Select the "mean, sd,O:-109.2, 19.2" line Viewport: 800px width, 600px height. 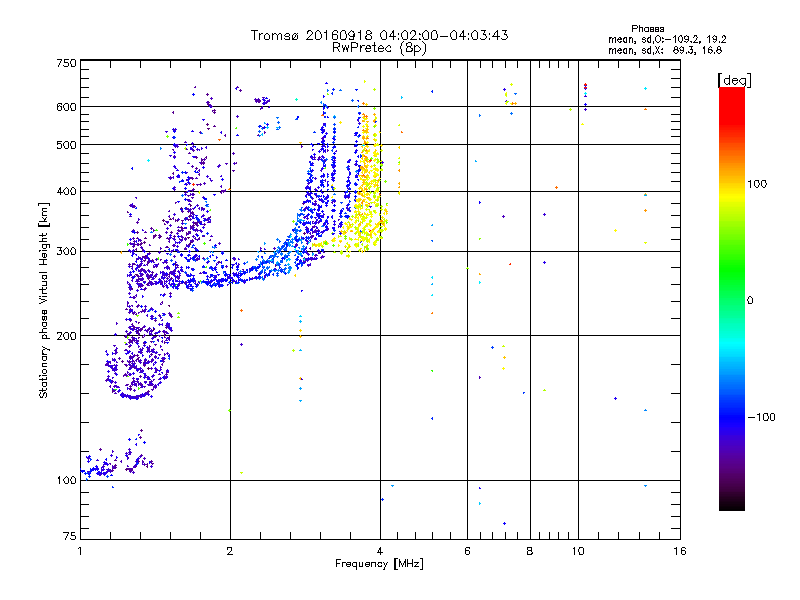coord(667,39)
